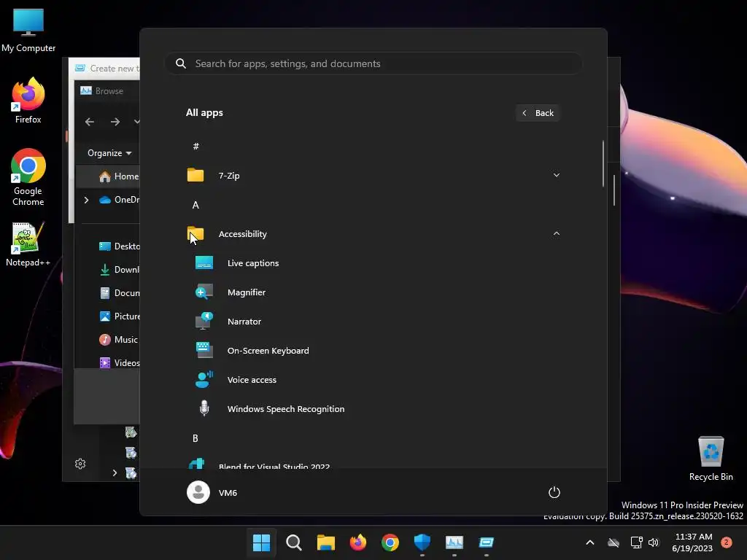Select Videos in Browse dialog sidebar
Image resolution: width=747 pixels, height=560 pixels.
click(119, 363)
